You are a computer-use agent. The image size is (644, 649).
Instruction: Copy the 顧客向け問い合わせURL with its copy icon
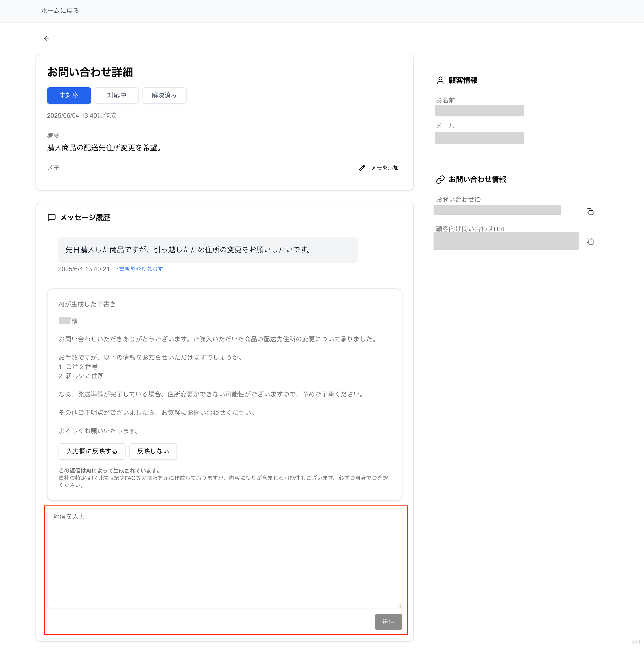click(590, 241)
